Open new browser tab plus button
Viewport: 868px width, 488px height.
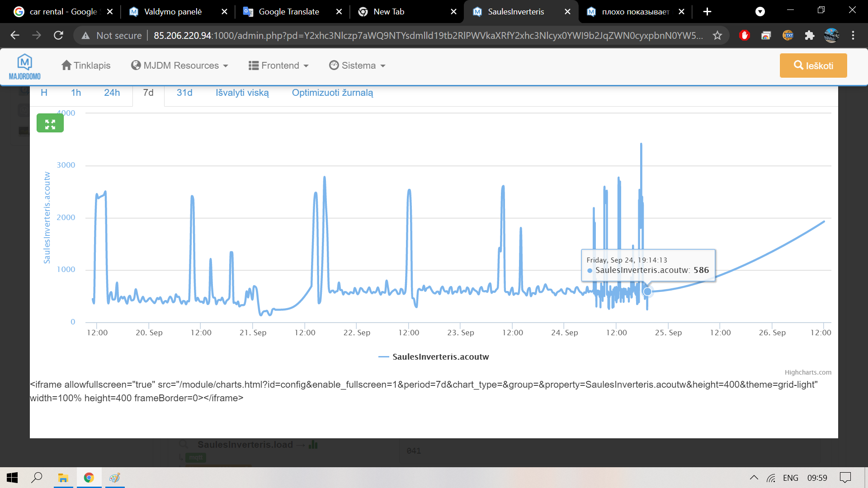click(x=707, y=12)
